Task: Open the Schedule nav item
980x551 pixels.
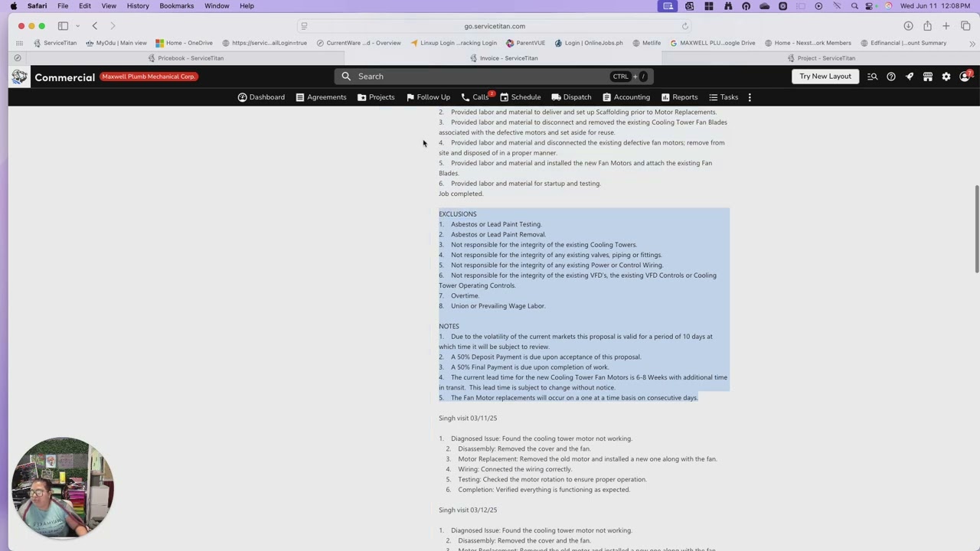Action: tap(521, 97)
